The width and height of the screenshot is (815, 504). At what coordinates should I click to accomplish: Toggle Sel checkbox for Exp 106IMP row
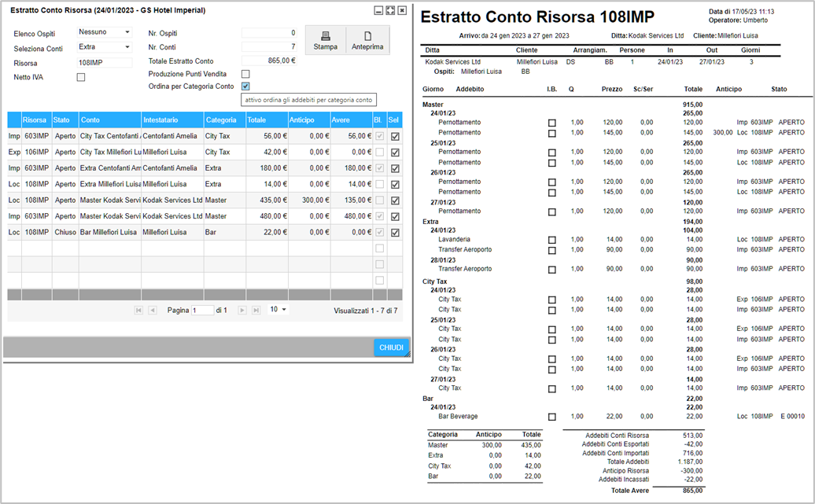pyautogui.click(x=395, y=153)
